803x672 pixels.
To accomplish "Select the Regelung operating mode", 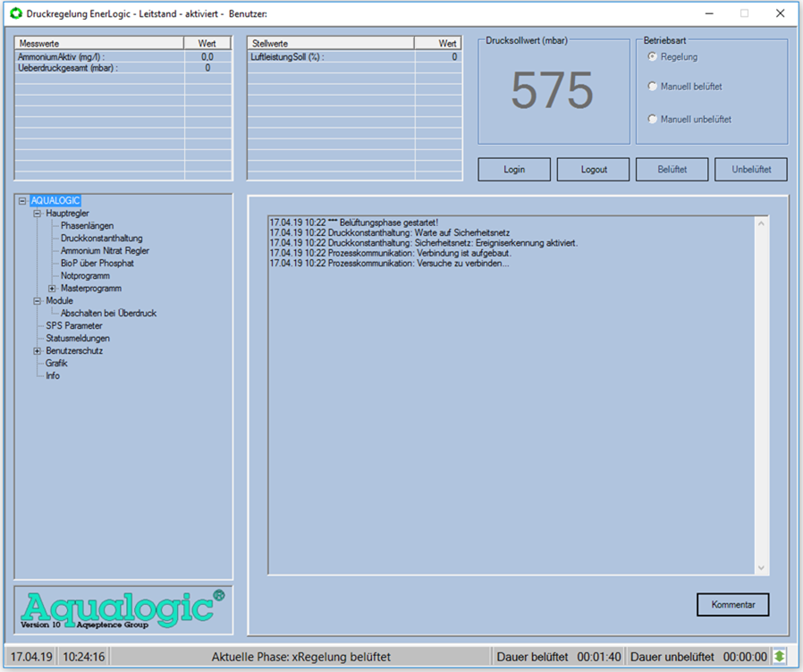I will click(x=653, y=57).
